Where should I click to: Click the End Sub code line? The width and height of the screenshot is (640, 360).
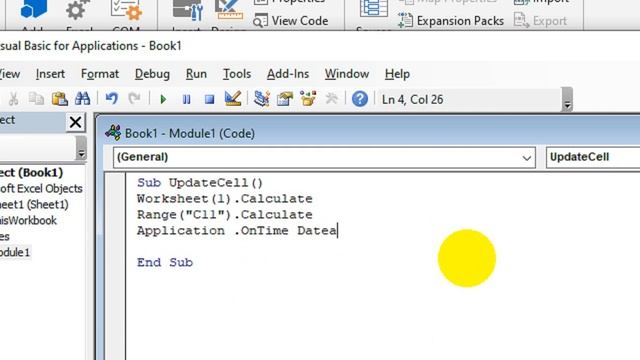(165, 262)
